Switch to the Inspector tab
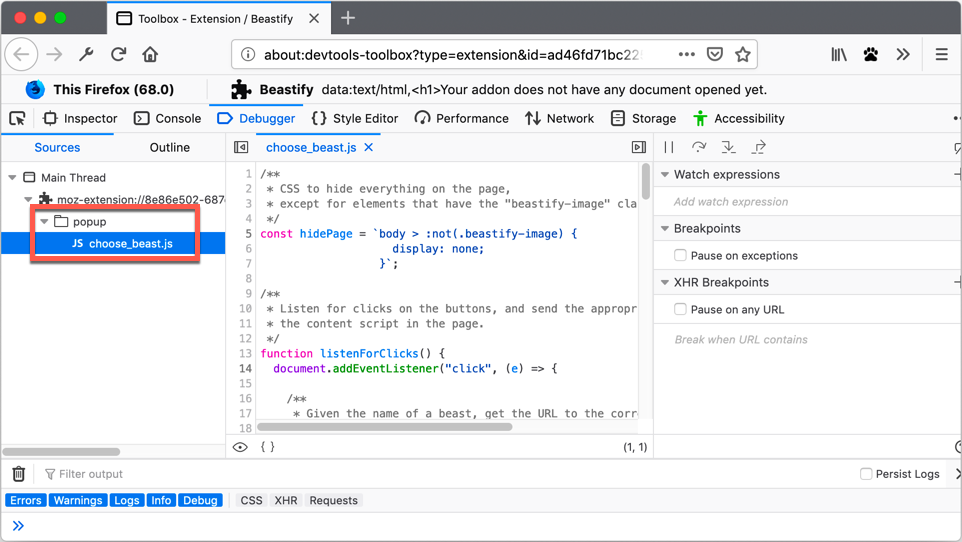962x542 pixels. click(80, 118)
